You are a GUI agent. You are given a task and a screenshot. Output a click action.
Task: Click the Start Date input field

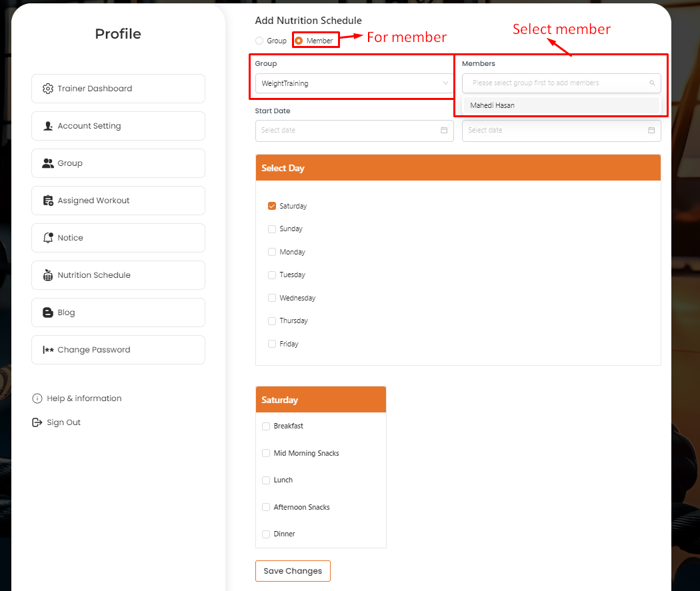[347, 131]
